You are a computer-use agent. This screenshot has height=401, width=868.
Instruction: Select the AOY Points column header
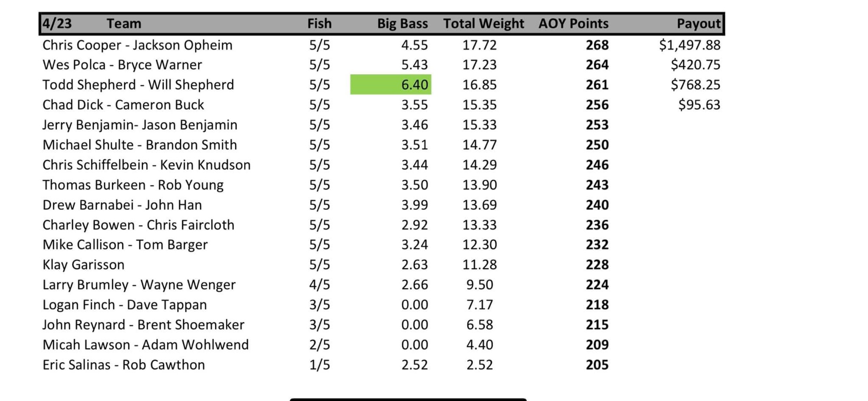573,23
